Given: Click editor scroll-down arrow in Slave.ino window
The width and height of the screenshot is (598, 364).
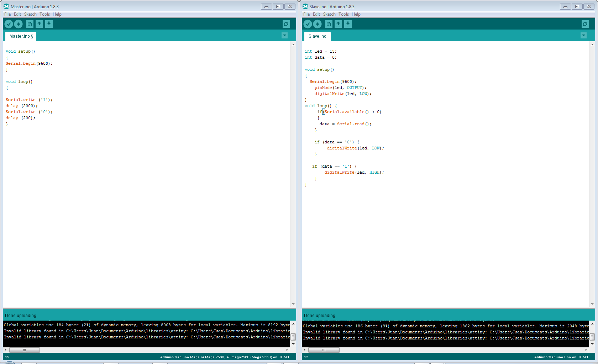Looking at the screenshot, I should [592, 304].
